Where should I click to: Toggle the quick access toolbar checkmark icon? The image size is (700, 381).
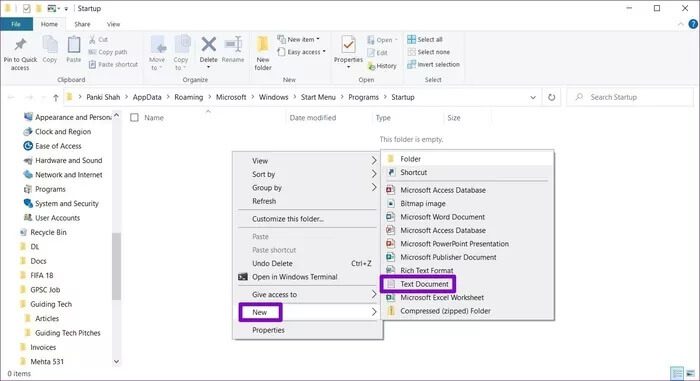(26, 8)
